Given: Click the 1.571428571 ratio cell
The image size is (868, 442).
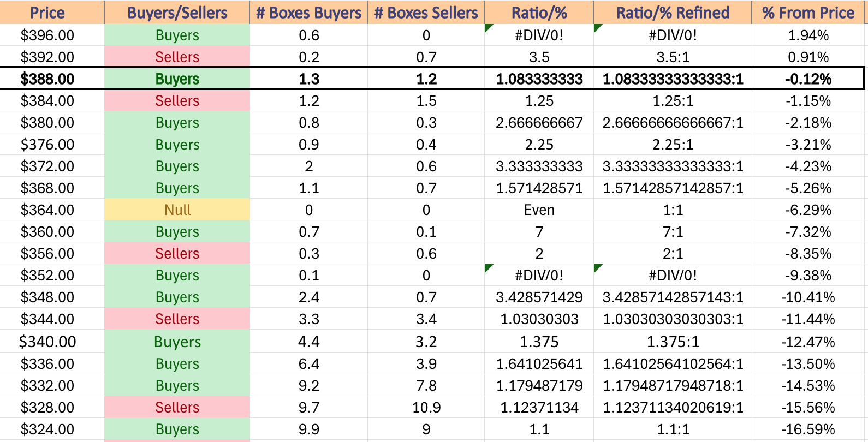Looking at the screenshot, I should [x=539, y=188].
